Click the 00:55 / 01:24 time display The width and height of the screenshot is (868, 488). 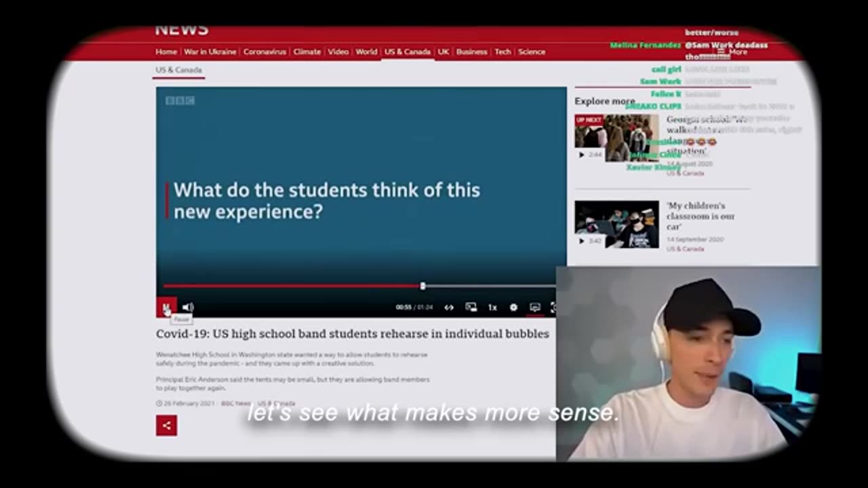click(414, 308)
